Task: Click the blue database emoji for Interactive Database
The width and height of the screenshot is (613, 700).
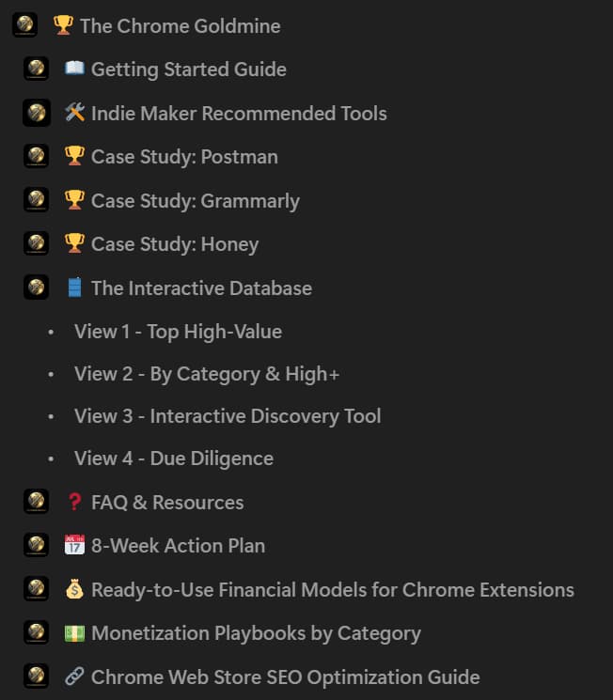Action: pos(74,288)
